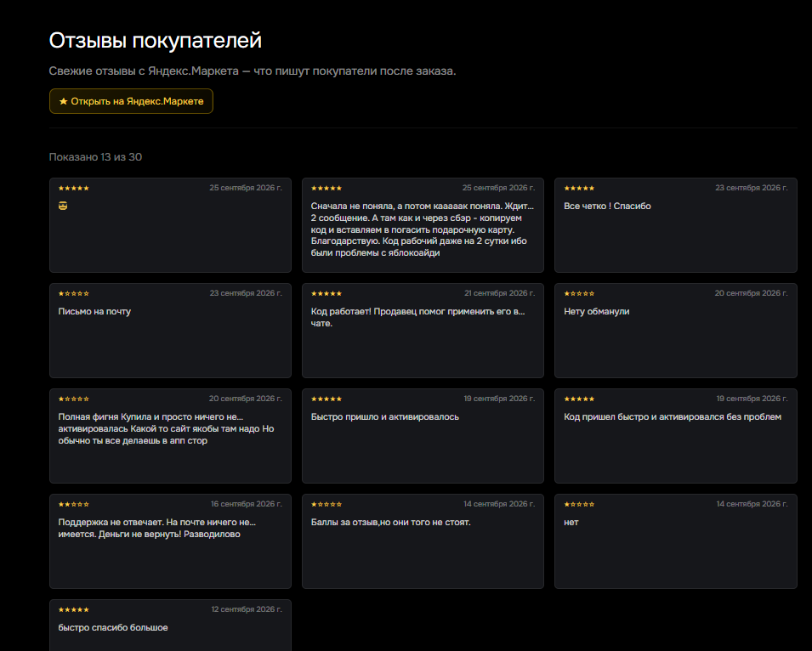The height and width of the screenshot is (651, 812).
Task: Click the date on 'Быстро пришло и активировалось' review
Action: coord(499,399)
